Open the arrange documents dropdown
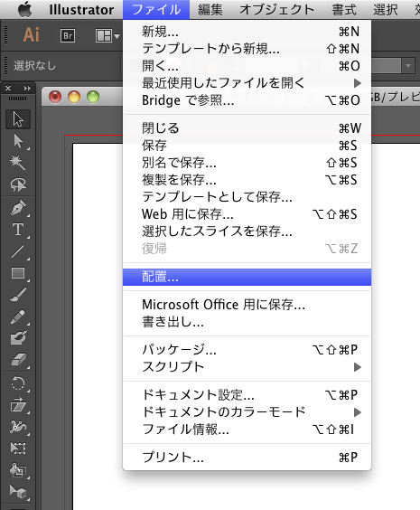 [x=107, y=36]
